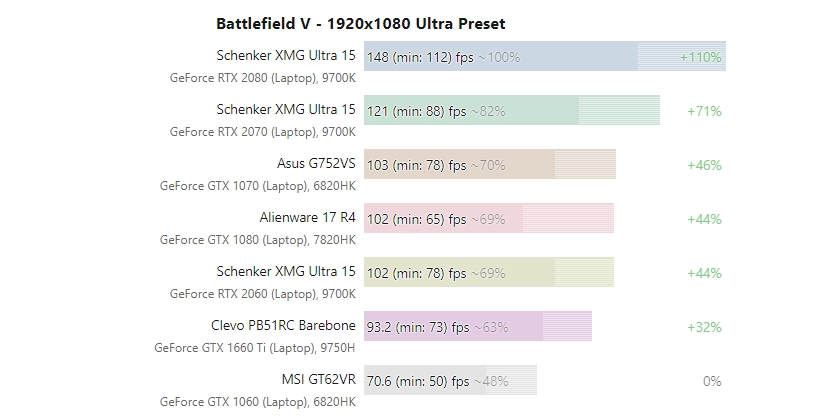This screenshot has height=417, width=830.
Task: Open the Clevo PB51RC Barebone link
Action: (x=283, y=325)
